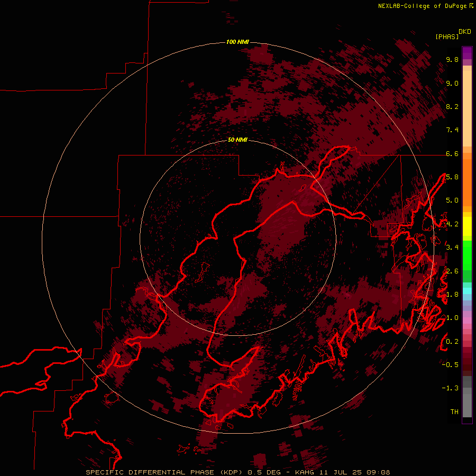The width and height of the screenshot is (476, 476).
Task: Click the [PHAS] legend unit label
Action: [x=447, y=36]
